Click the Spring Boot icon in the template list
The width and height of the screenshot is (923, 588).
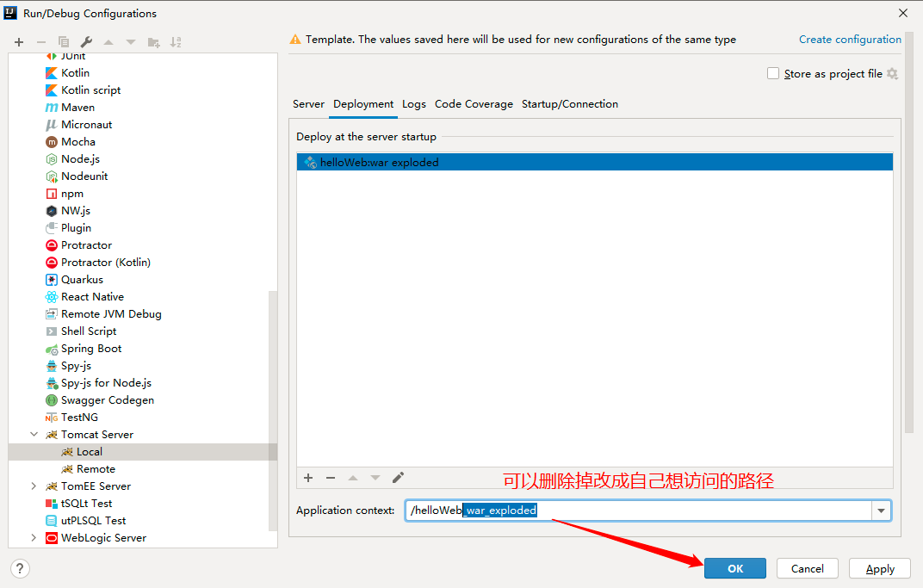pos(51,349)
